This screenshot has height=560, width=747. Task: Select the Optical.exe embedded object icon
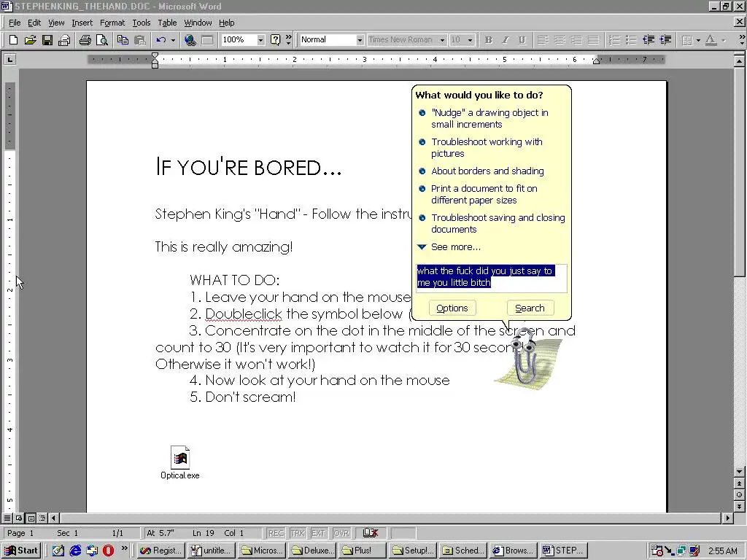click(180, 462)
